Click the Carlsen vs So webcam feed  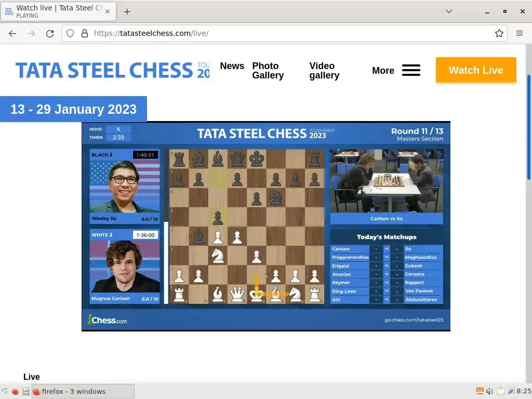point(387,181)
